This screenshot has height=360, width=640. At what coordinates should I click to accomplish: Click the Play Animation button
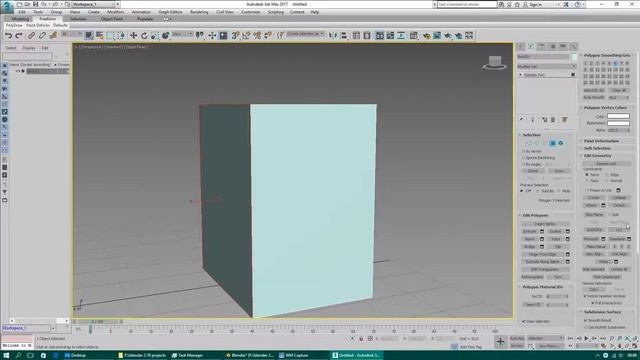pos(587,338)
